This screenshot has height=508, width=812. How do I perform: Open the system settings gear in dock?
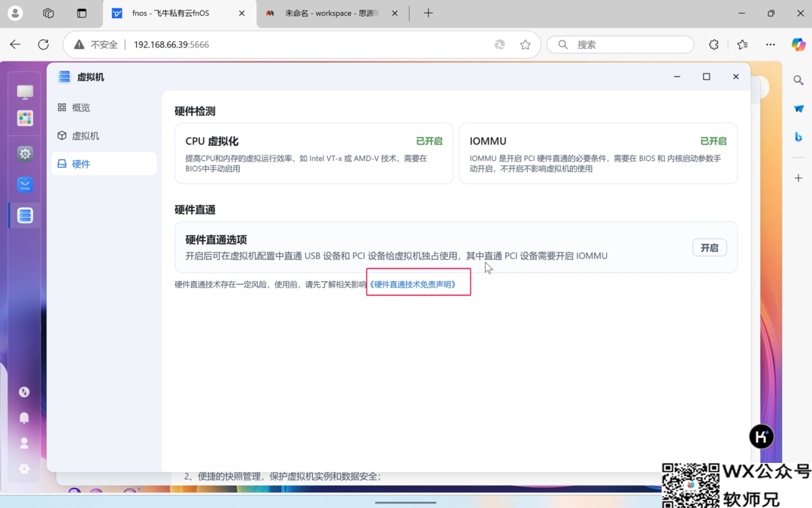25,154
